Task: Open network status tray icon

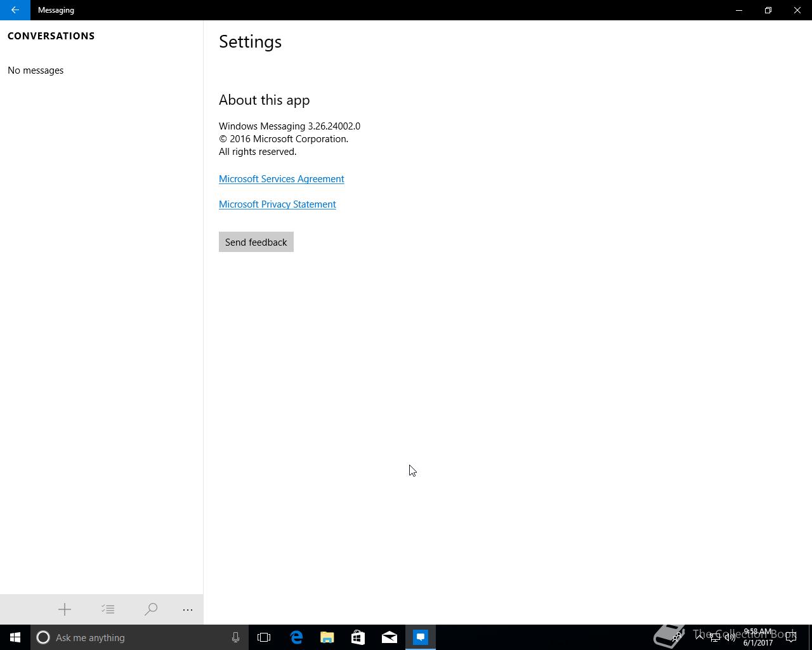Action: click(x=715, y=637)
